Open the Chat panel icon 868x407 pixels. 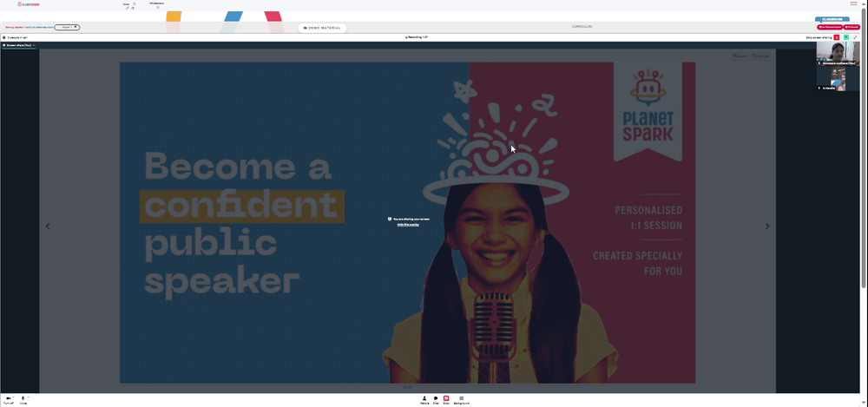point(436,400)
